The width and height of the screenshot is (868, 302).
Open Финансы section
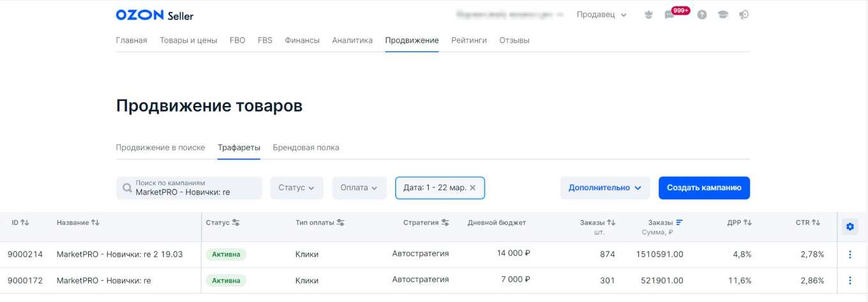pos(302,40)
